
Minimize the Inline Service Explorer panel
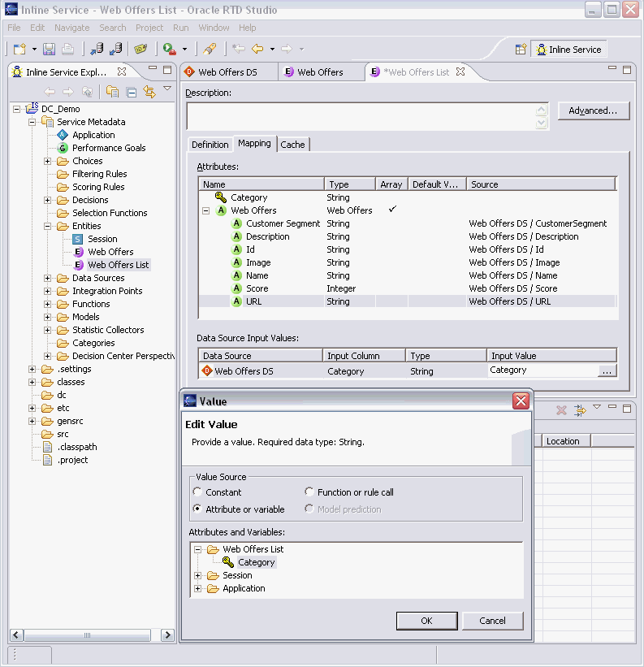(x=153, y=68)
